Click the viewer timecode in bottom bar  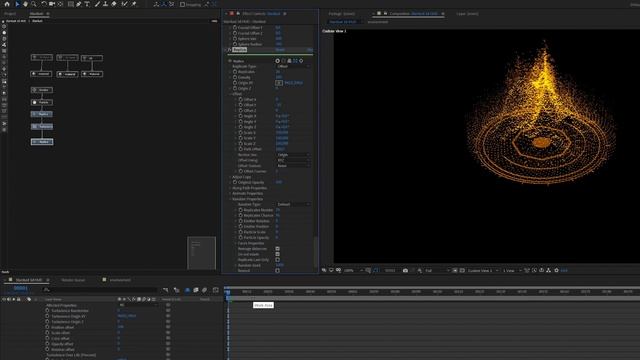[390, 270]
